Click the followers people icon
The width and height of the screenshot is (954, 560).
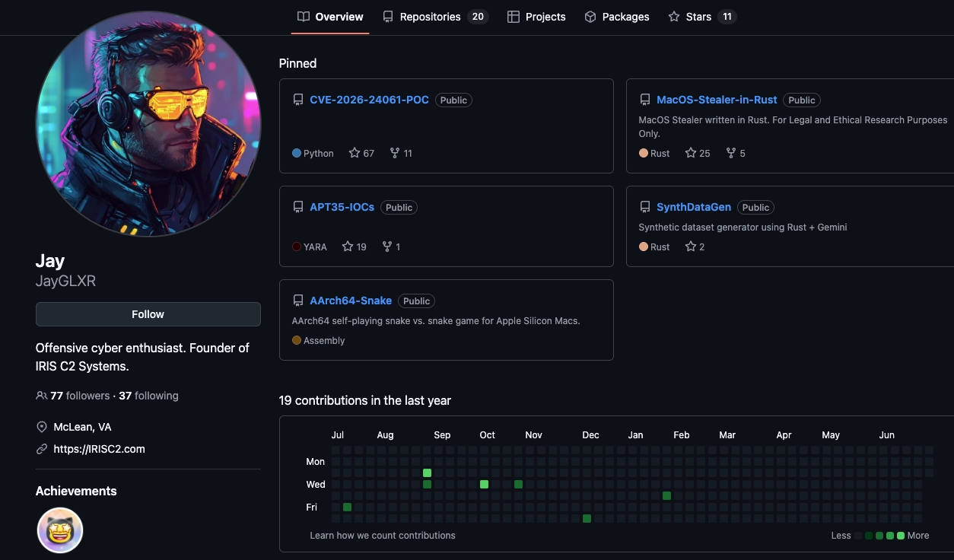pyautogui.click(x=42, y=396)
